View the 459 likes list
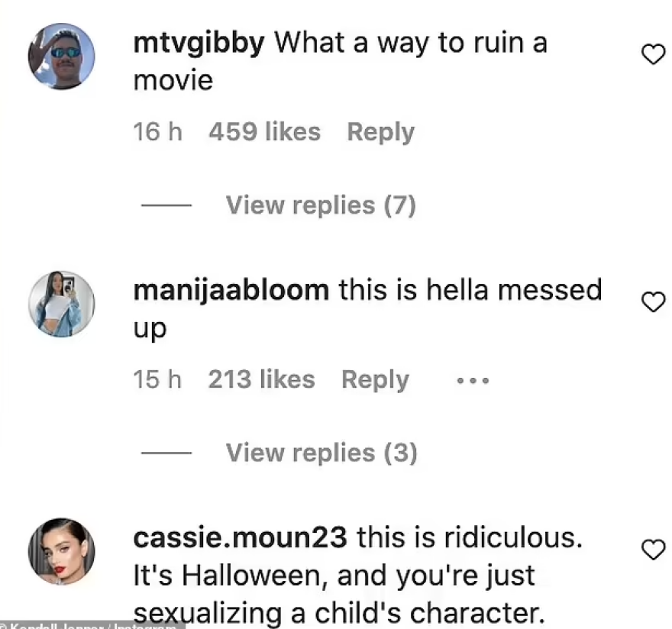 [x=264, y=132]
